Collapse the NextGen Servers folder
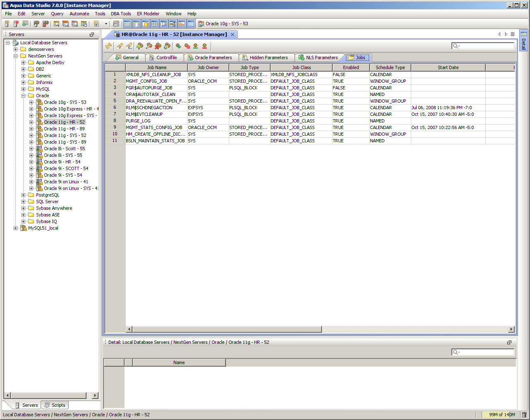This screenshot has width=530, height=420. point(15,56)
